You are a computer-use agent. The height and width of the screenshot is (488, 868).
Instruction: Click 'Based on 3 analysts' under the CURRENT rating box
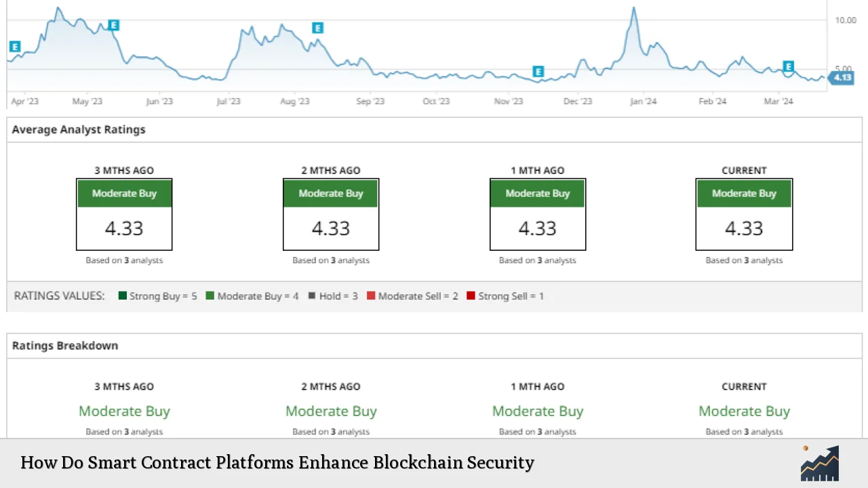point(744,260)
